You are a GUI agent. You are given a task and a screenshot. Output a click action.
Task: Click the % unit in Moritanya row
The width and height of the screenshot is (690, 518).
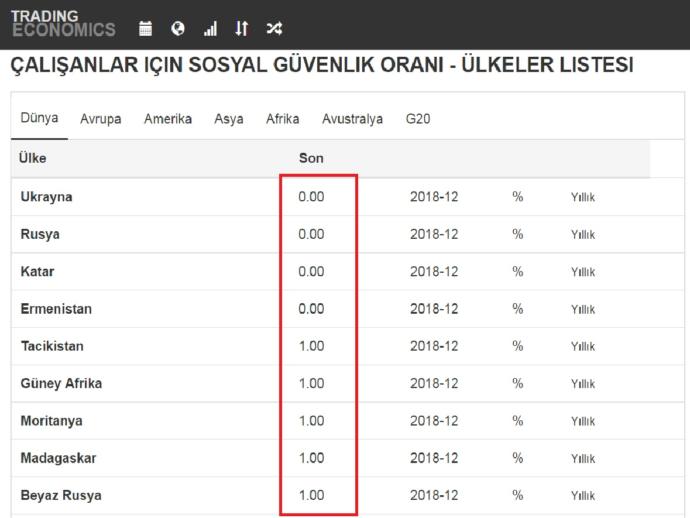(x=518, y=421)
